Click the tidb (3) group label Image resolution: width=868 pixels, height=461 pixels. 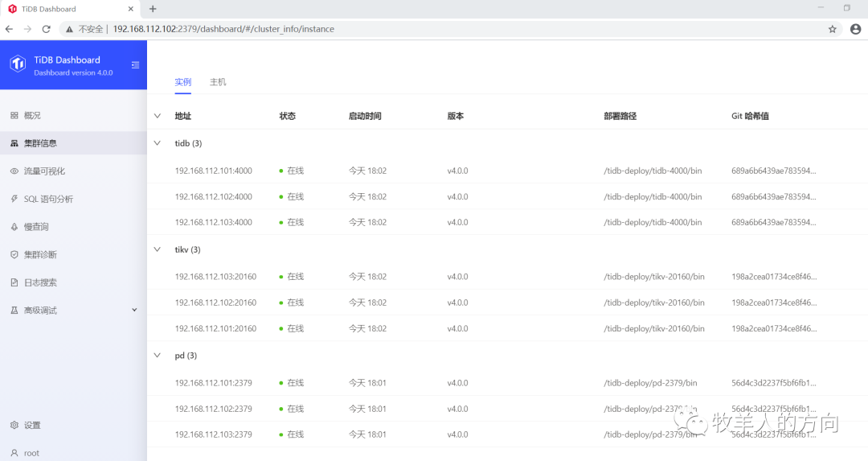point(188,143)
